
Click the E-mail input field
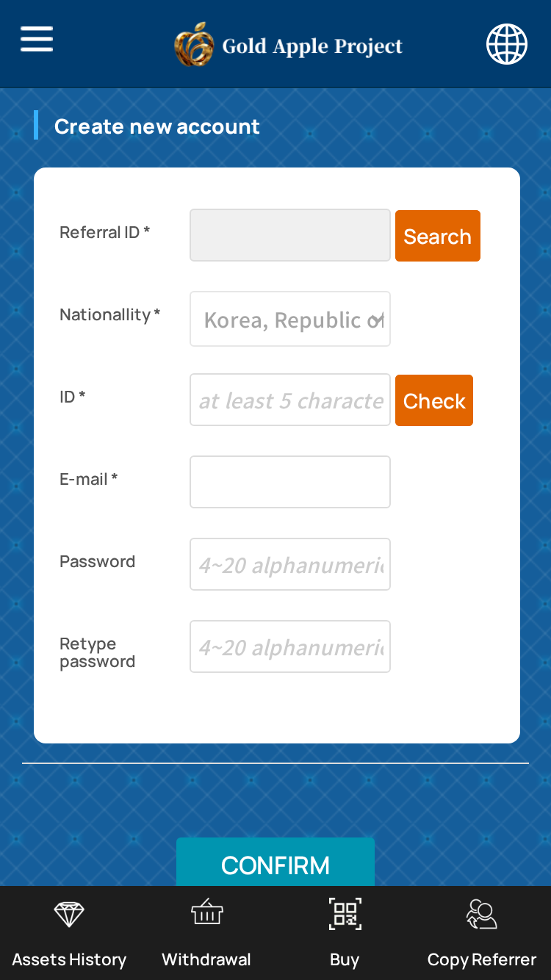[290, 482]
